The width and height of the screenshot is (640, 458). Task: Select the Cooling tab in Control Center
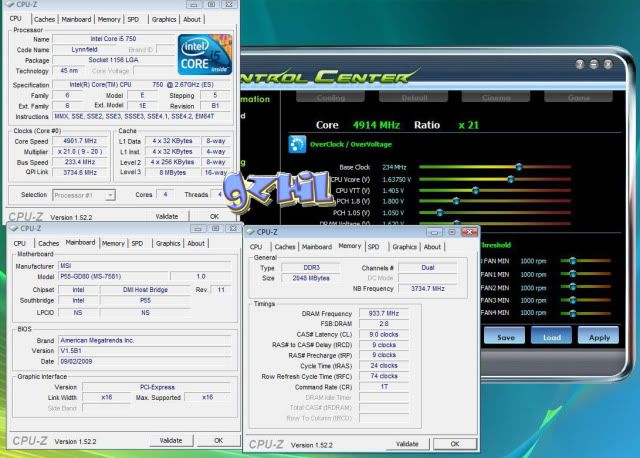click(331, 98)
